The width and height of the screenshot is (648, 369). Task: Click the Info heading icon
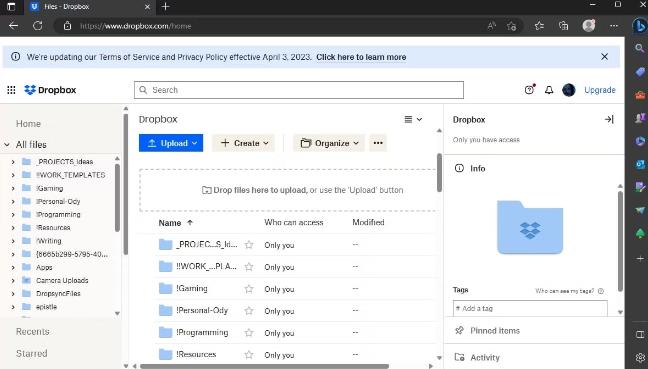[459, 168]
